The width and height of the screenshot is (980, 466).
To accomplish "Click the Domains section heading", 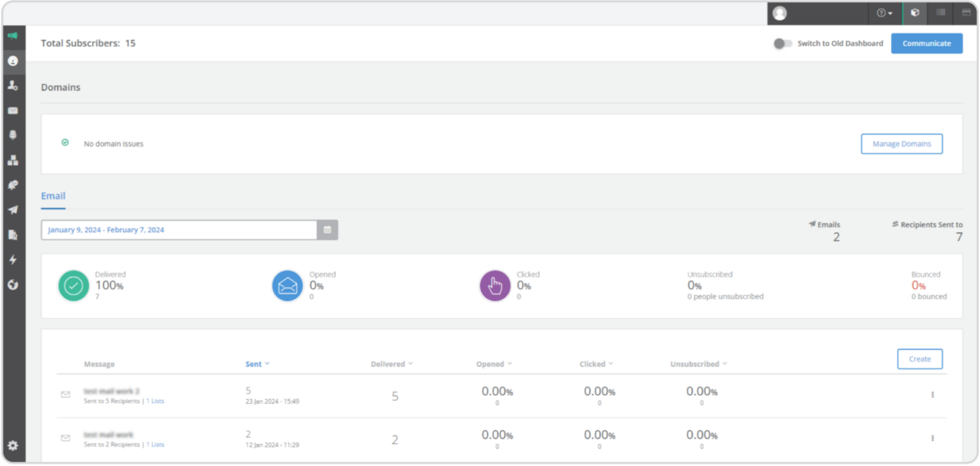I will tap(61, 87).
